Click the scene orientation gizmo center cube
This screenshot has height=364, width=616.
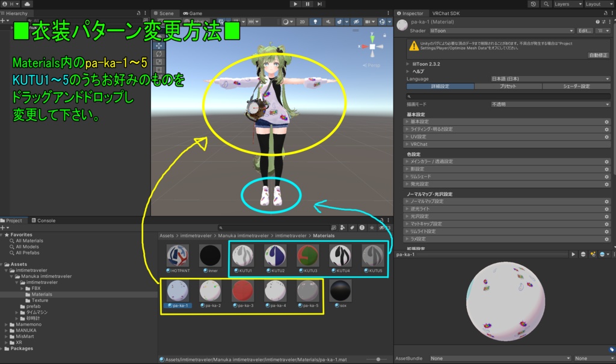pyautogui.click(x=372, y=47)
